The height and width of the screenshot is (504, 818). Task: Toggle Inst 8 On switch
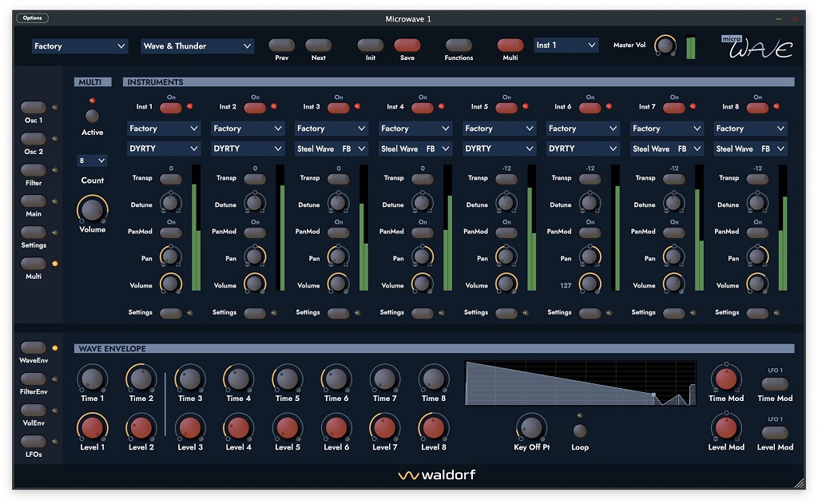tap(757, 108)
